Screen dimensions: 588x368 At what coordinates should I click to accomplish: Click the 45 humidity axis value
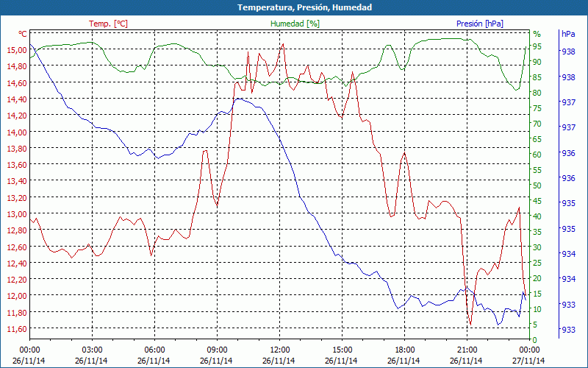click(537, 201)
